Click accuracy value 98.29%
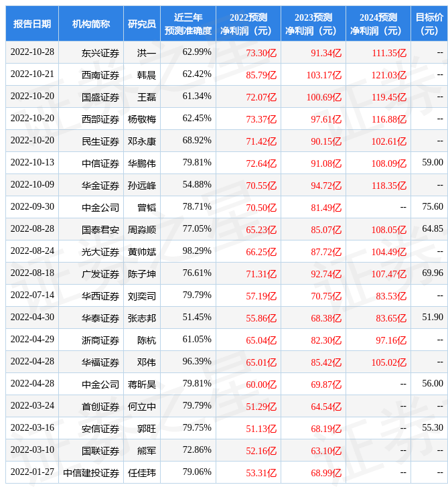Viewport: 448px width, 489px height. (197, 251)
